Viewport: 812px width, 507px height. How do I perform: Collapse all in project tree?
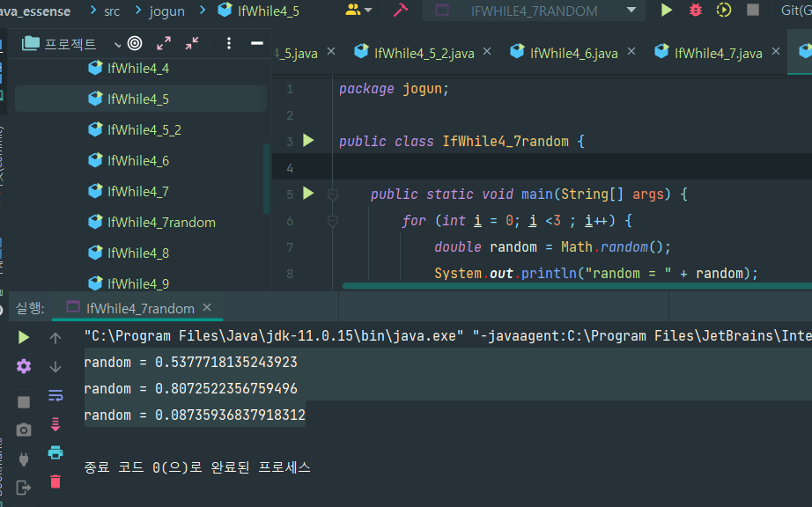[192, 43]
